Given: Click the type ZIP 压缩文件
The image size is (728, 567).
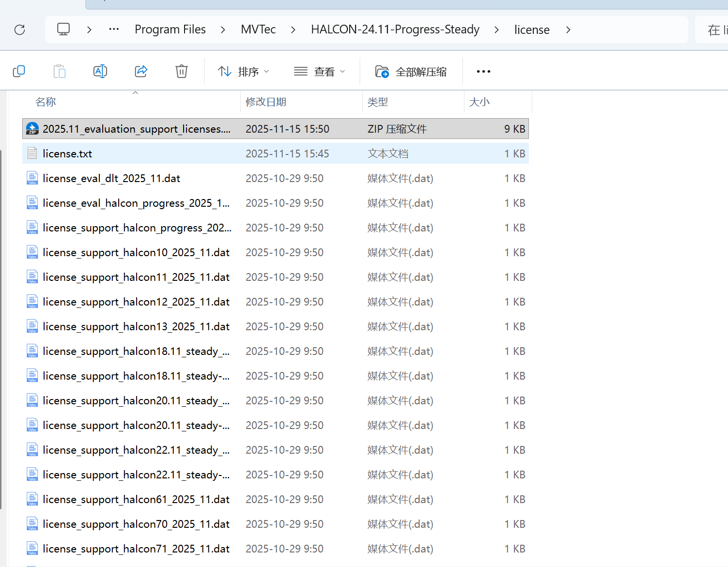Looking at the screenshot, I should [397, 129].
